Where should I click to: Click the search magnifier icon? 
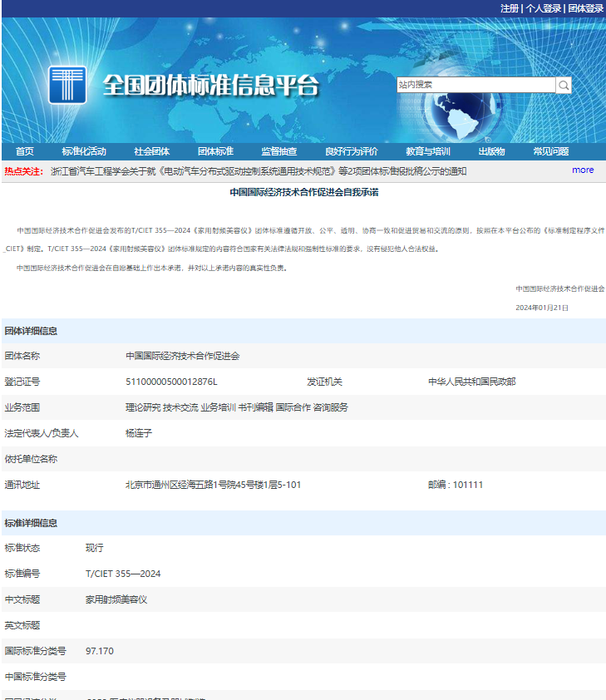[564, 85]
